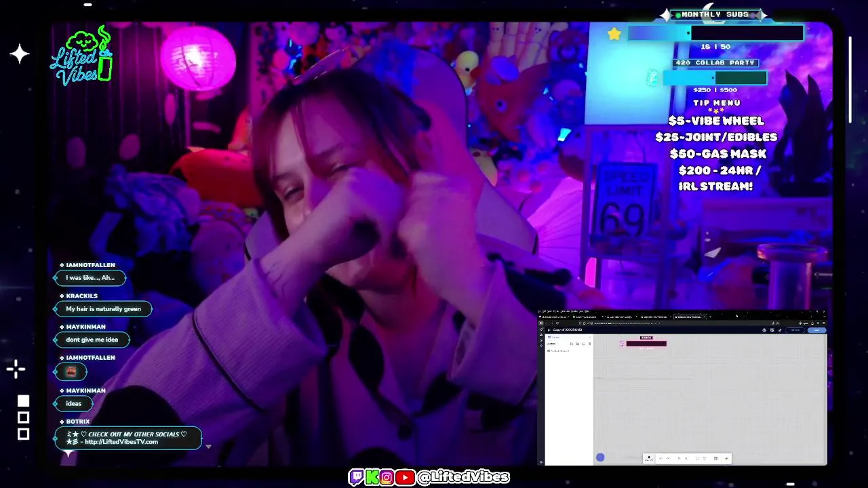Click the "Copy of XXX BOARD" title
Viewport: 868px width, 488px height.
click(x=568, y=330)
